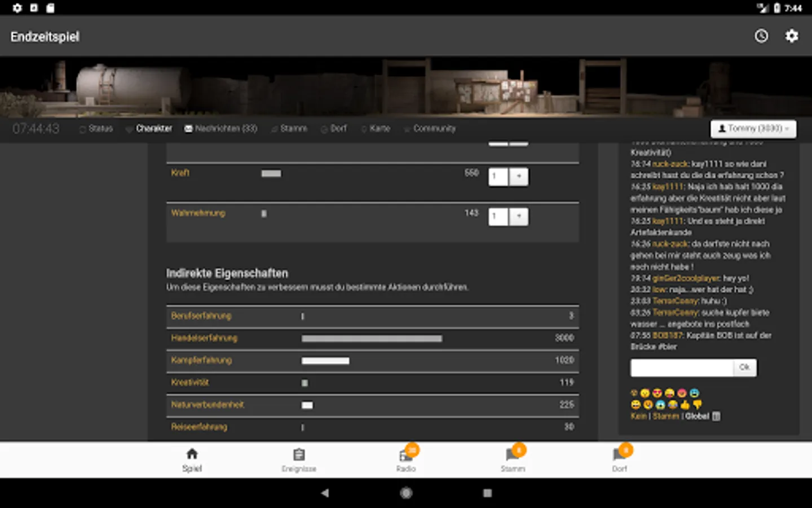Click the Handelserfahrung link

coord(204,338)
